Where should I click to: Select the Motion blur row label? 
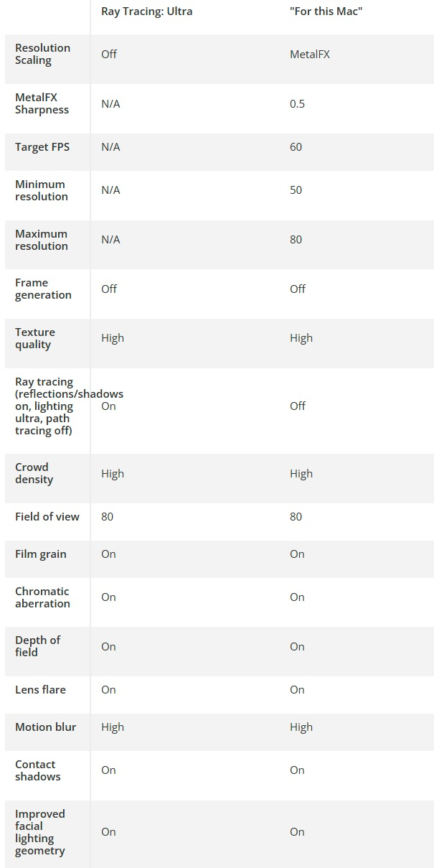click(x=45, y=727)
